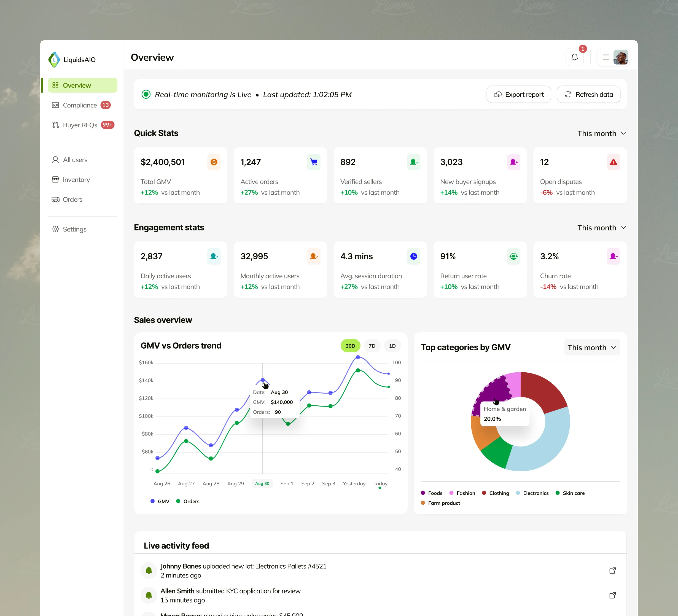Click the Inventory store icon
Image resolution: width=678 pixels, height=616 pixels.
55,179
